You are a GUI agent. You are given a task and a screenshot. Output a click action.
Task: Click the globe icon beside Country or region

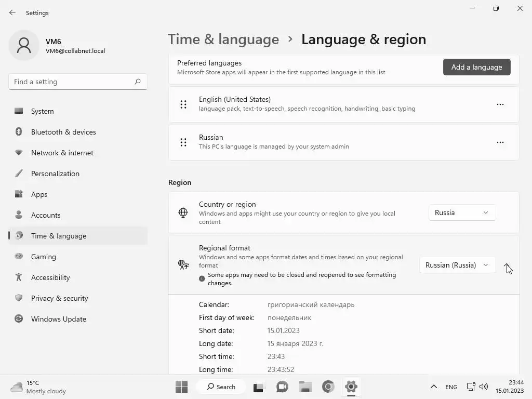coord(183,212)
